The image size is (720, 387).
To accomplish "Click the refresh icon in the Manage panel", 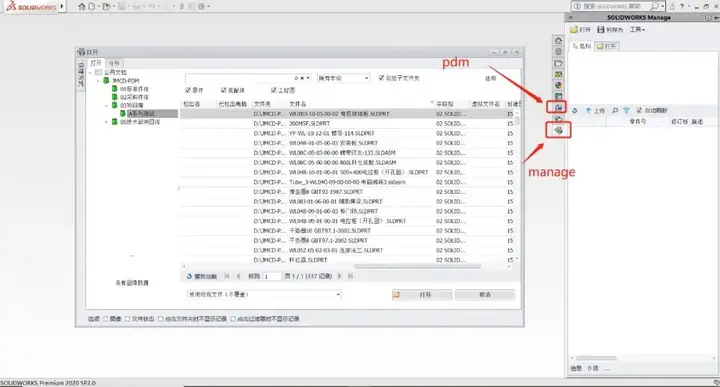I will (574, 111).
